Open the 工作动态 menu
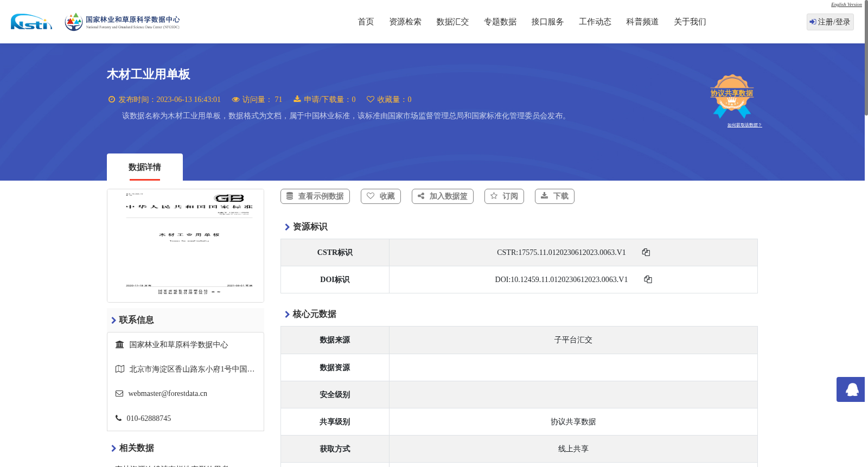The width and height of the screenshot is (868, 467). (x=595, y=22)
